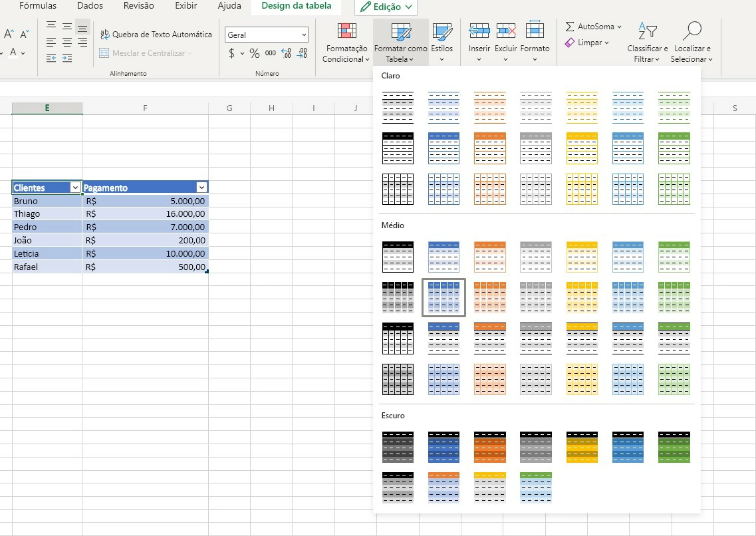Open the Limpar eraser dropdown
The height and width of the screenshot is (536, 756).
(x=586, y=43)
